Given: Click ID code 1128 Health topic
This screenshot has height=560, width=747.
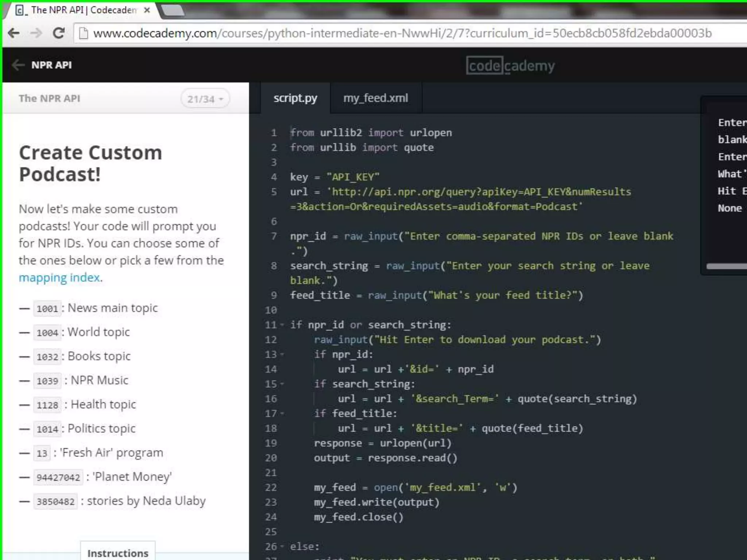Looking at the screenshot, I should tap(47, 405).
